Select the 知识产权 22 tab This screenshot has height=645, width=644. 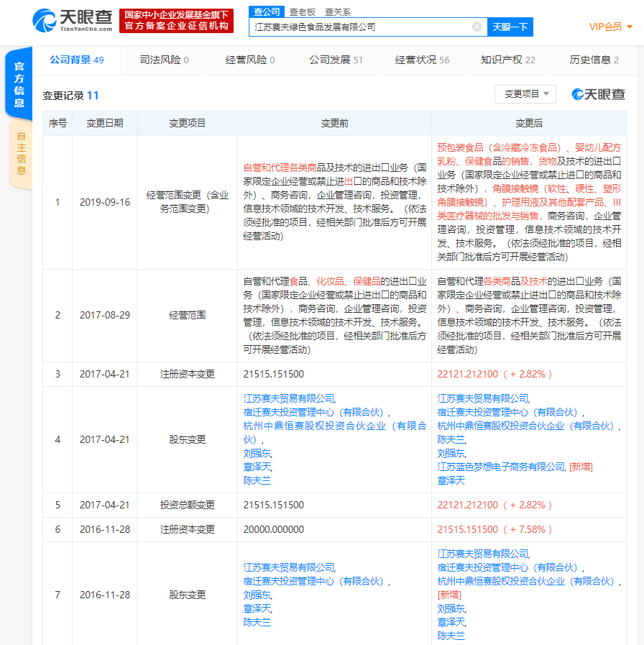point(508,60)
